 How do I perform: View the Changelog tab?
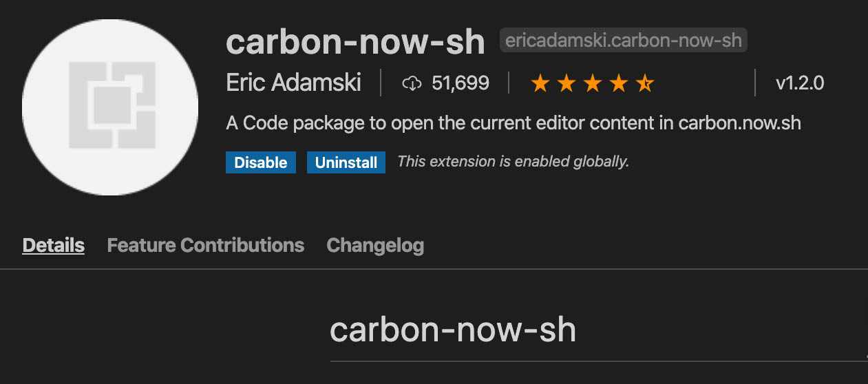375,245
